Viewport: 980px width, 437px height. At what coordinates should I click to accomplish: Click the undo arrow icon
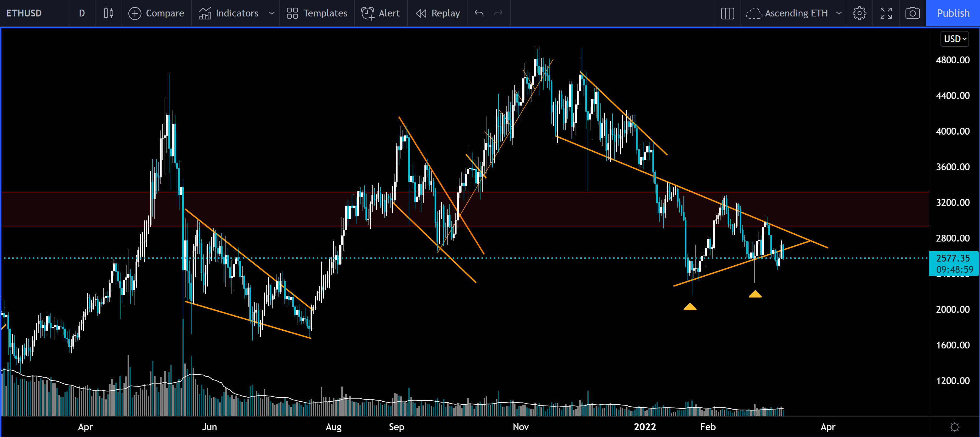[x=479, y=13]
